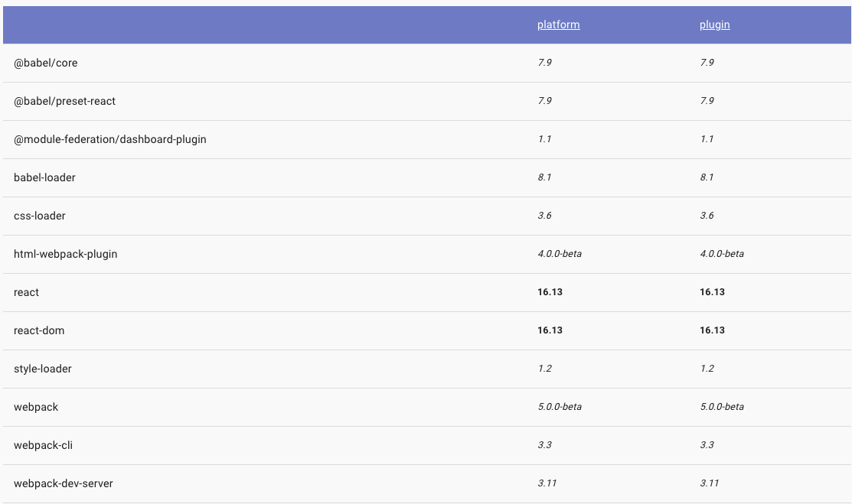Select the webpack-dev-server row name
This screenshot has width=852, height=504.
[x=63, y=483]
